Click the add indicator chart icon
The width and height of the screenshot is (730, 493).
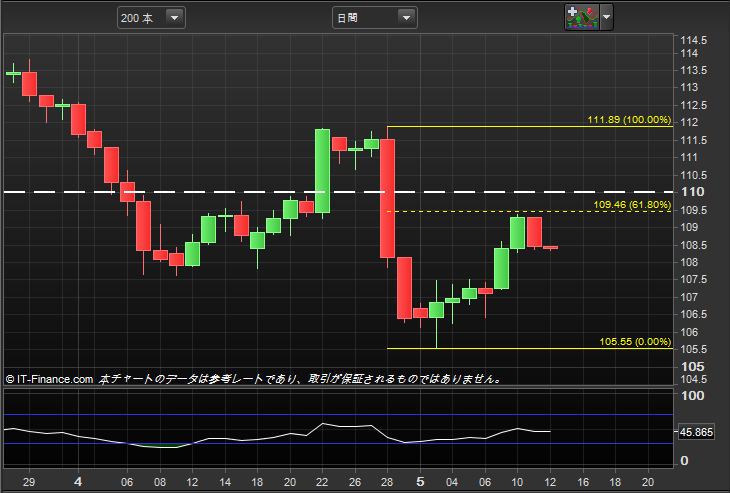tap(581, 18)
